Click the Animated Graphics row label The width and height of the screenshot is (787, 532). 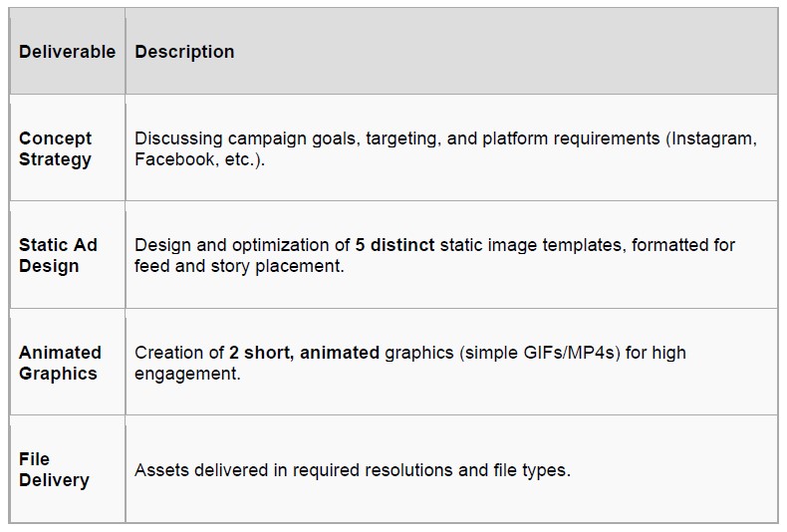pyautogui.click(x=60, y=363)
